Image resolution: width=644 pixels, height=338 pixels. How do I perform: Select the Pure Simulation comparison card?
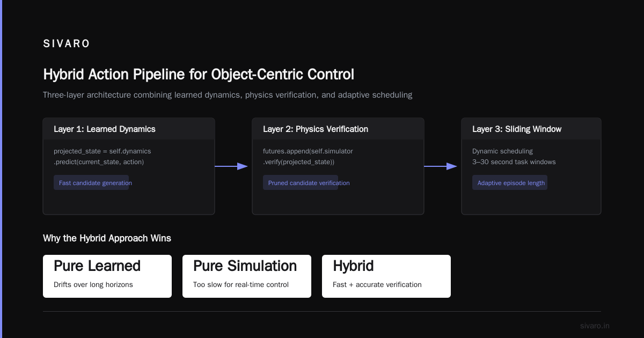click(x=247, y=276)
